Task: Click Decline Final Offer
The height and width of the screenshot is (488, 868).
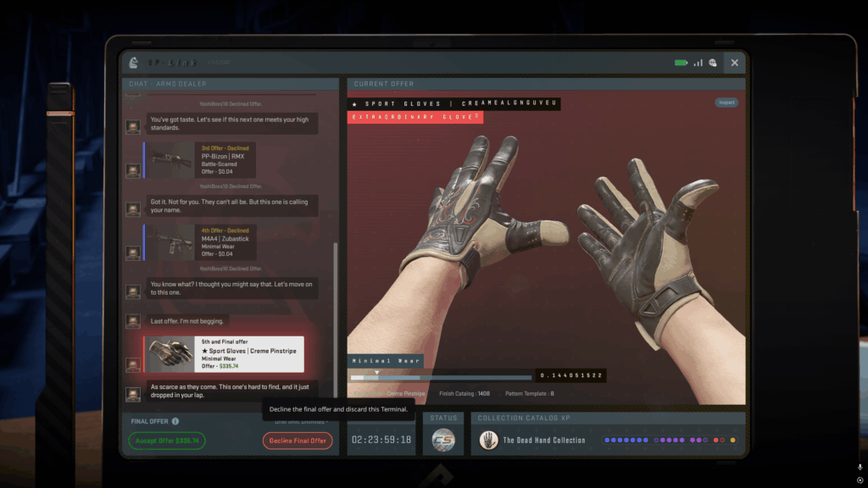Action: coord(298,441)
